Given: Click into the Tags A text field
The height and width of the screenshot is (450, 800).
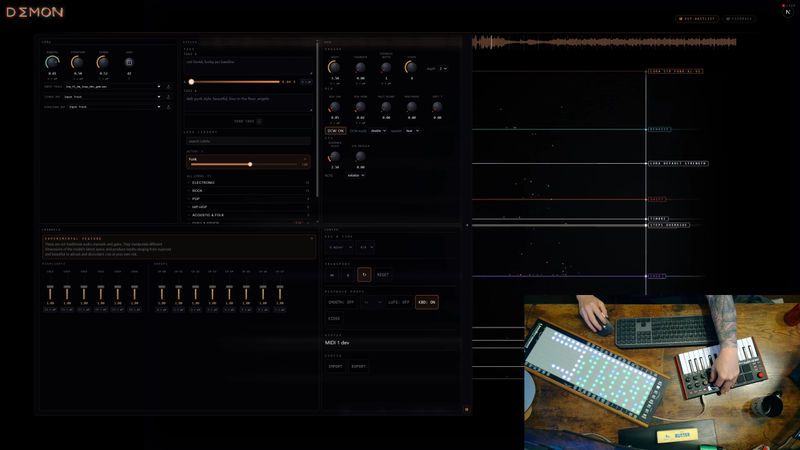Looking at the screenshot, I should click(x=248, y=66).
